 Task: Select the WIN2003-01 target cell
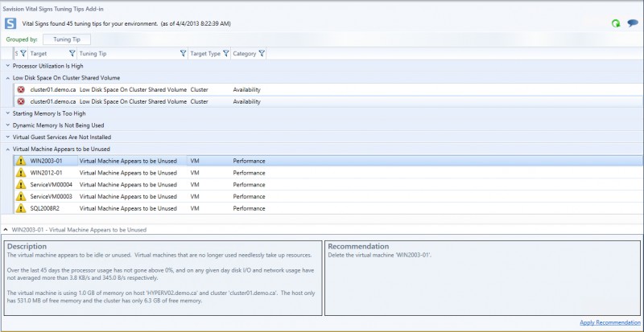pyautogui.click(x=47, y=161)
